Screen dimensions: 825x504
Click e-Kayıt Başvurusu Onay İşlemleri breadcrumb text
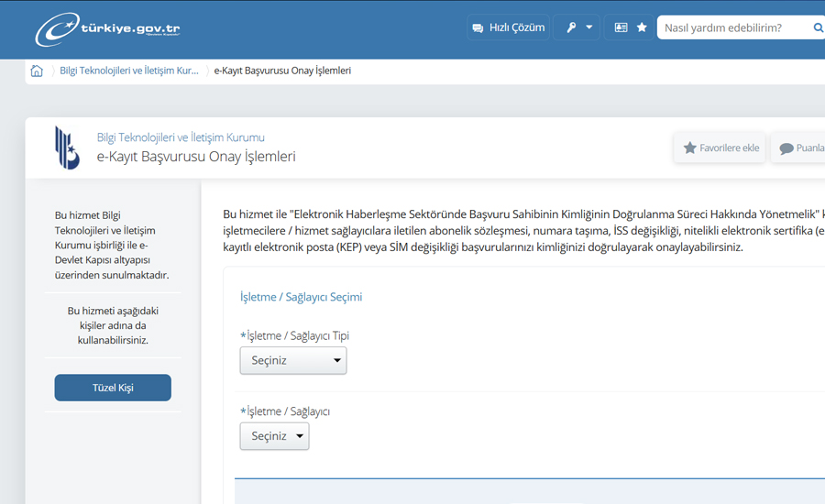(282, 71)
